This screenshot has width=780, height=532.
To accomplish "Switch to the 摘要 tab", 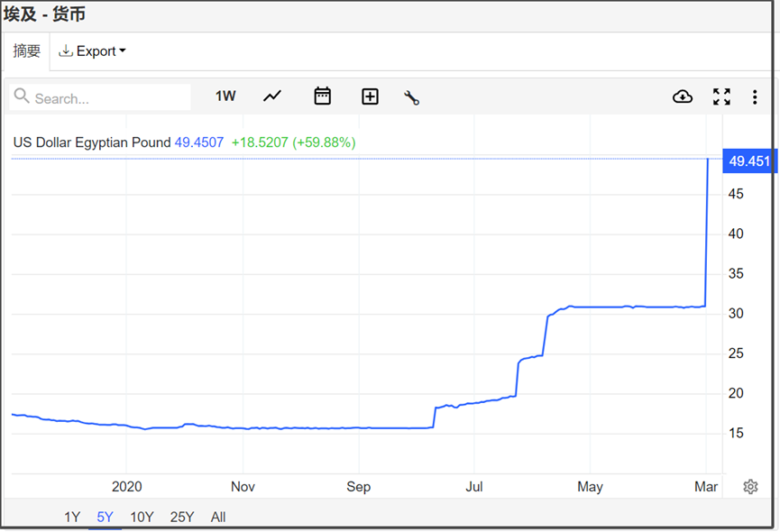I will [27, 51].
